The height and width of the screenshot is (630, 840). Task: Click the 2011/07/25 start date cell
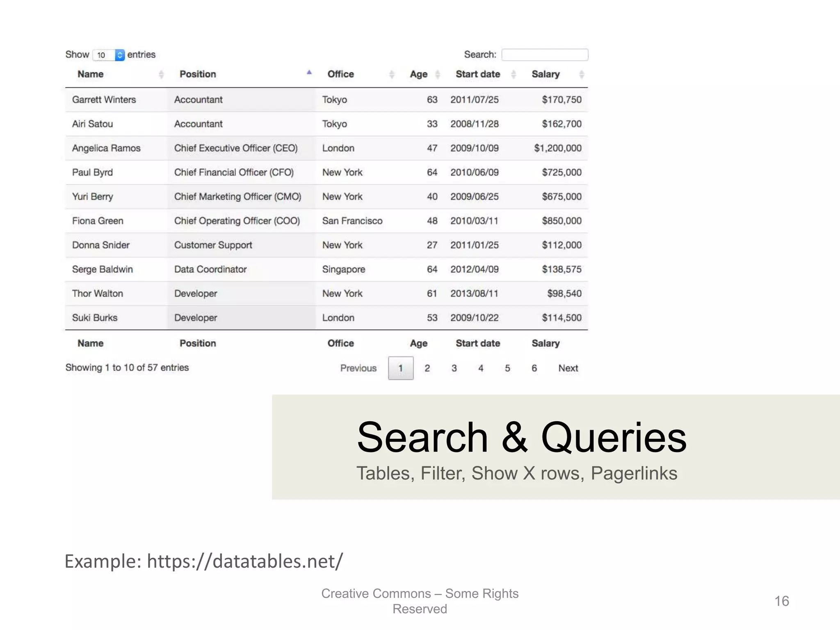point(475,100)
